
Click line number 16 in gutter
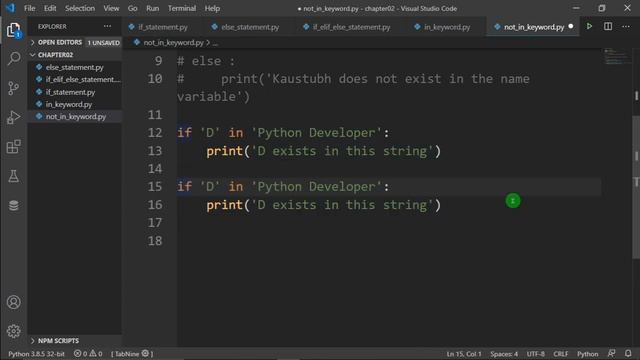[155, 205]
